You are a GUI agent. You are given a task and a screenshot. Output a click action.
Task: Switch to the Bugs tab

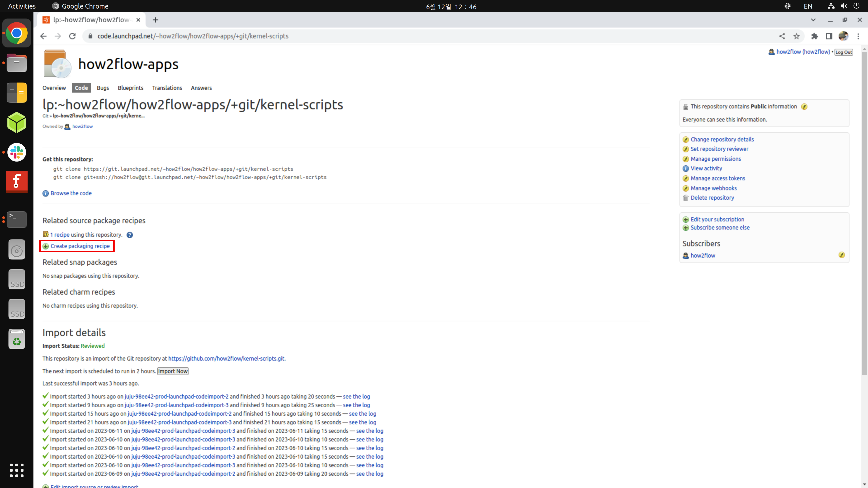(103, 88)
